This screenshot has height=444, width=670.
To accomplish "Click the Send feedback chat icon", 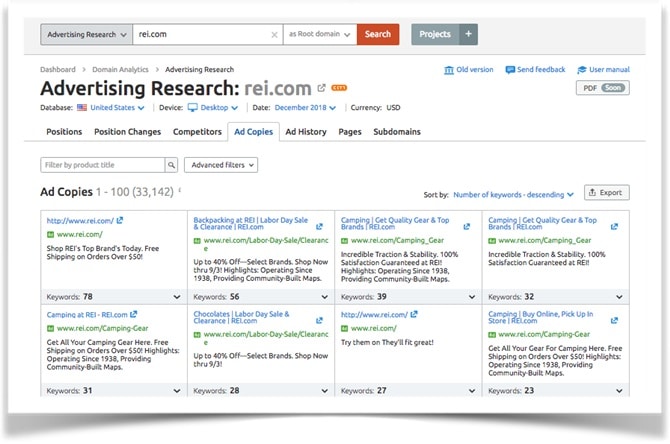I will 510,70.
